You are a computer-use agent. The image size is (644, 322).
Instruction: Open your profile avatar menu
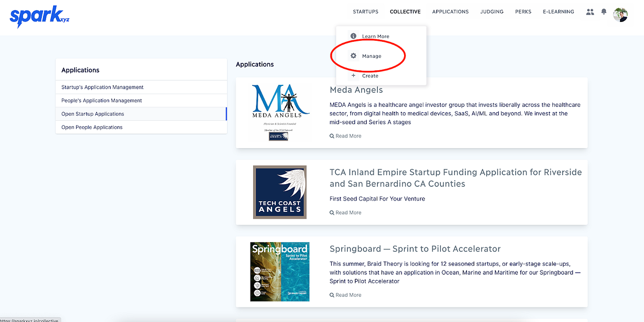coord(621,14)
